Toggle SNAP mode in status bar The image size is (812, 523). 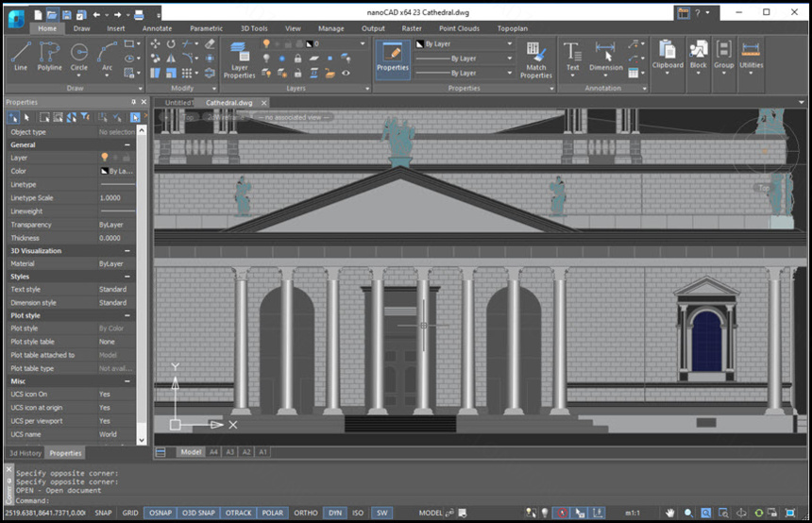tap(103, 513)
